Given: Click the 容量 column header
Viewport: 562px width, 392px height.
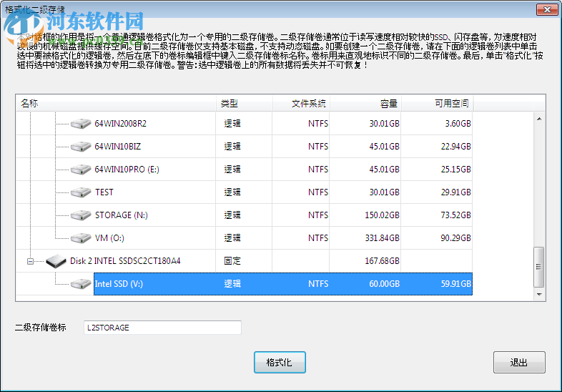Looking at the screenshot, I should [366, 104].
